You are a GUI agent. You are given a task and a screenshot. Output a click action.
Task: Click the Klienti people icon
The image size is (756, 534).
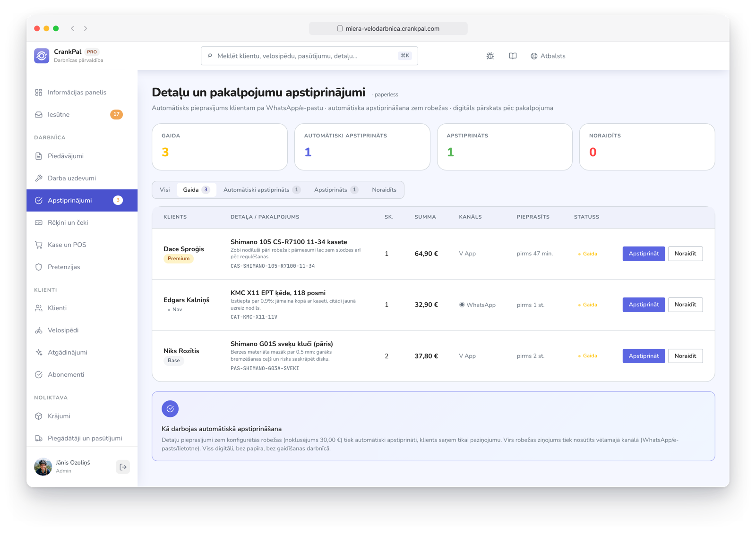(39, 308)
